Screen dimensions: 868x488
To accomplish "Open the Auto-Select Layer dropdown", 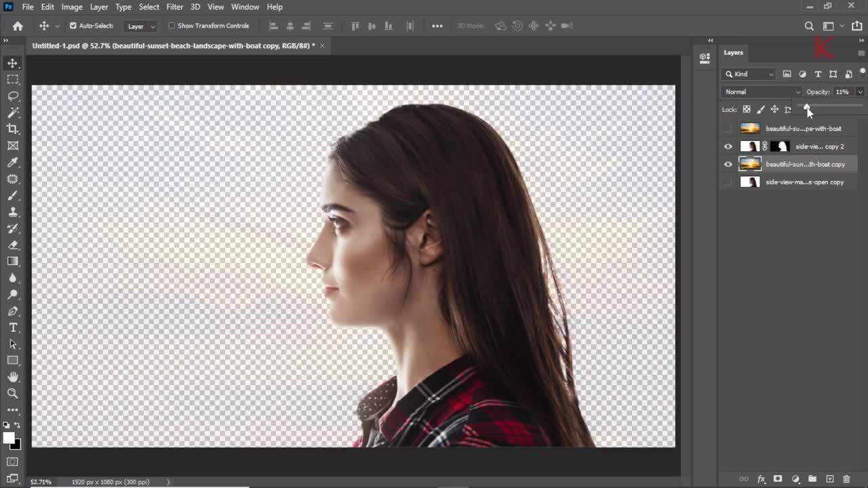I will pos(141,26).
